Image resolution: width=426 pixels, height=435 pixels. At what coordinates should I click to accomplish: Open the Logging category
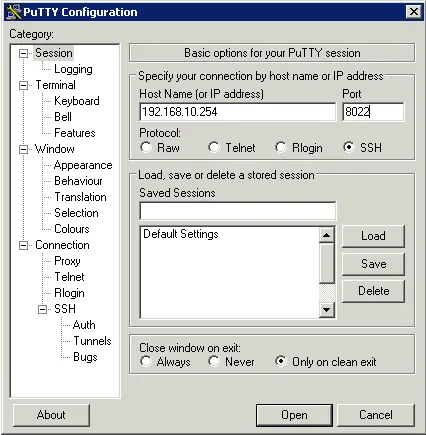tap(73, 69)
